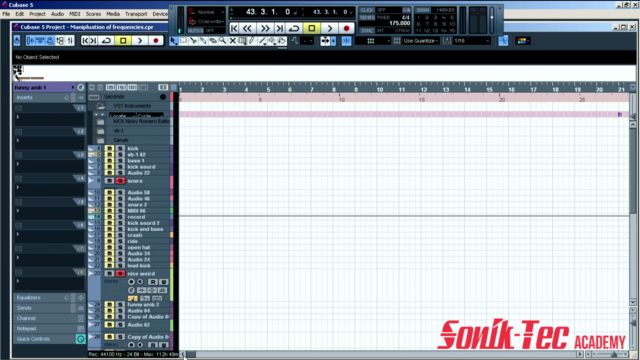640x360 pixels.
Task: Toggle Cycle in project toolbar
Action: tap(106, 40)
